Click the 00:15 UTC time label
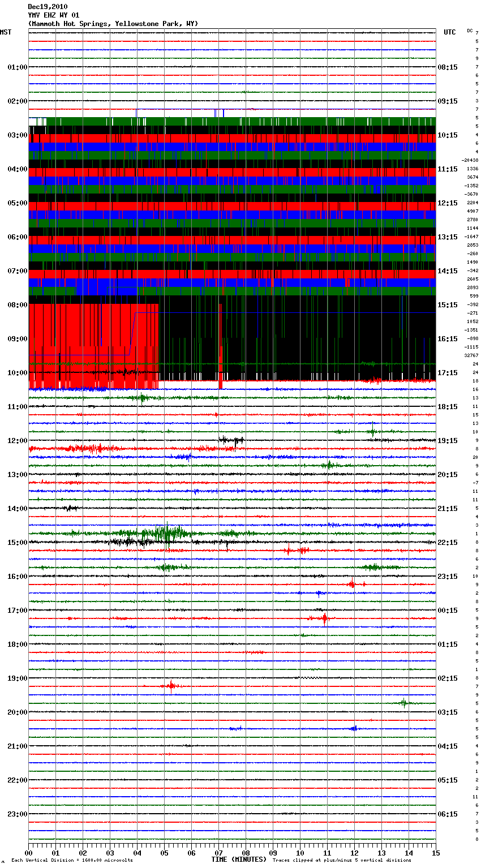481x868 pixels. point(448,611)
